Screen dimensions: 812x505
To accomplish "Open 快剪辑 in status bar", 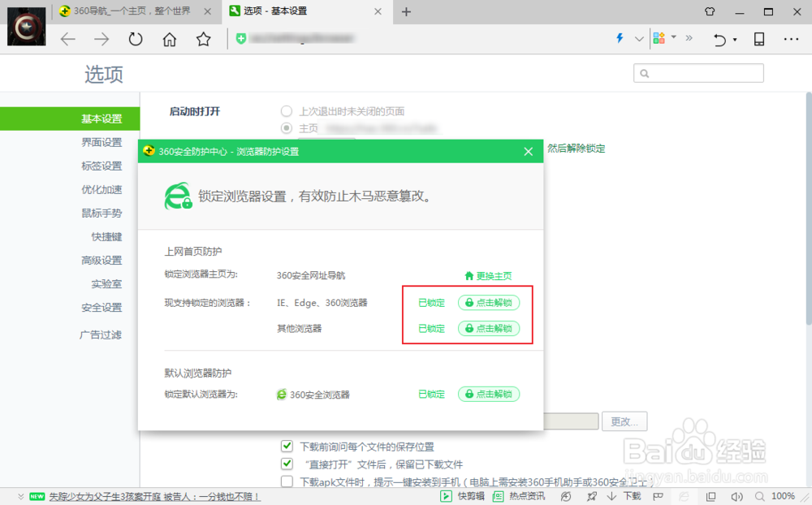I will [463, 496].
